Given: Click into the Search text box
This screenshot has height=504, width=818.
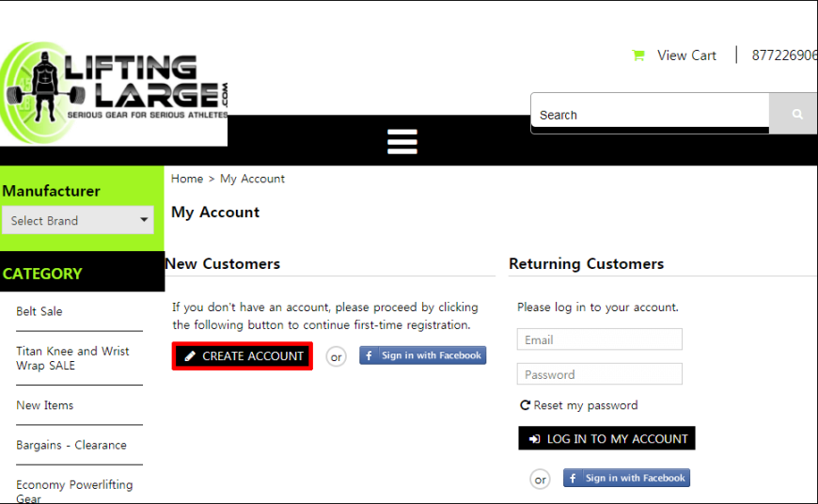Looking at the screenshot, I should 650,114.
